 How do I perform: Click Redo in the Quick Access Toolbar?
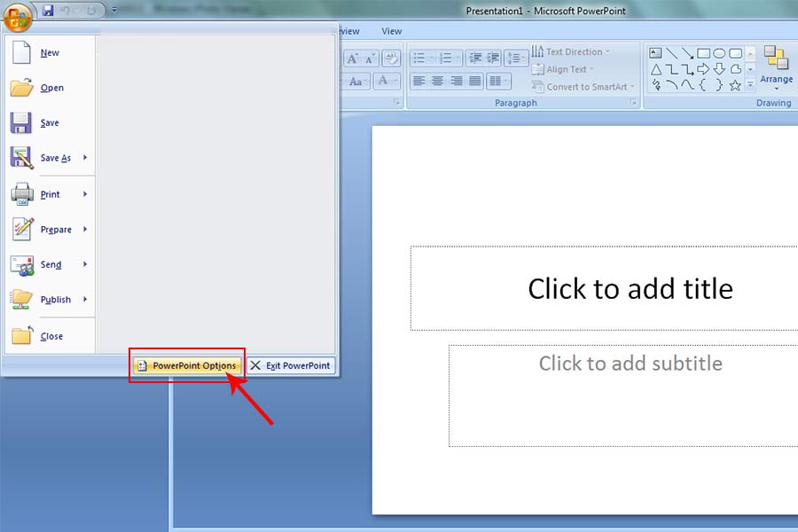click(x=91, y=10)
